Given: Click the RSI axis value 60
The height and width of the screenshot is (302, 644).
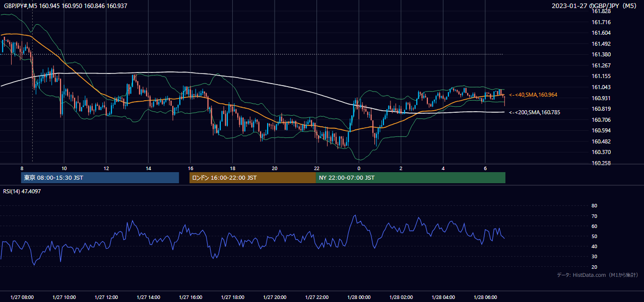Looking at the screenshot, I should point(594,226).
